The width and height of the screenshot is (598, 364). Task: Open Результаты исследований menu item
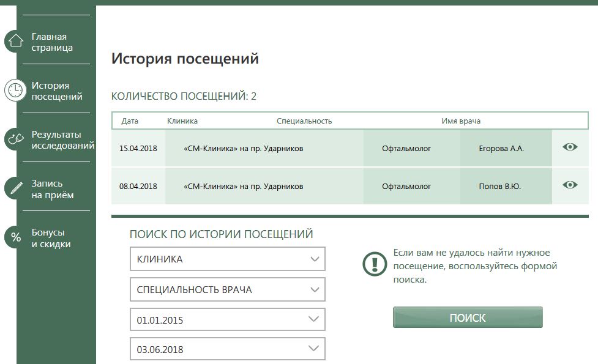(62, 140)
